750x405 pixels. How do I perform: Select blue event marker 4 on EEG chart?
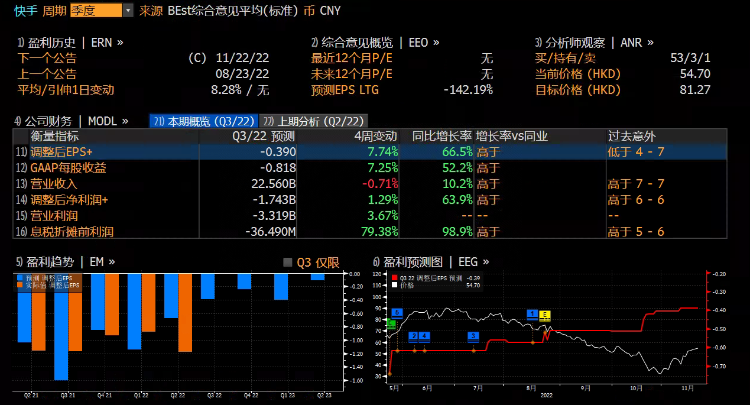424,336
